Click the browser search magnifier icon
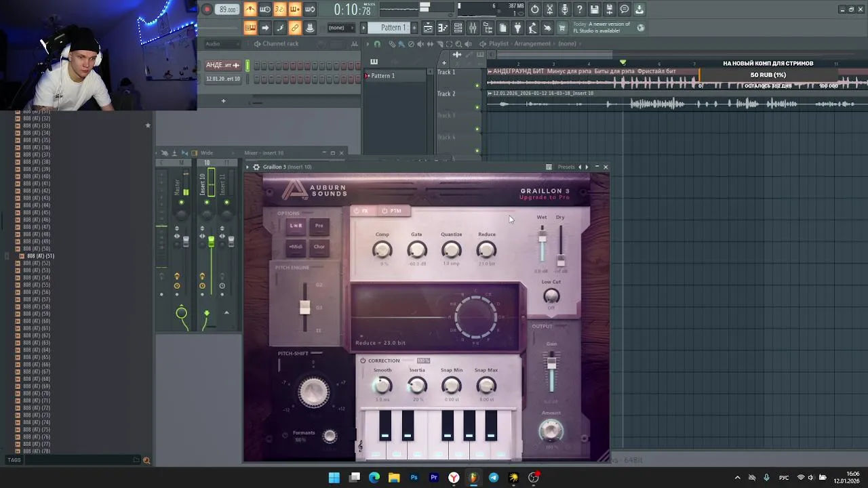The image size is (868, 488). click(x=146, y=460)
